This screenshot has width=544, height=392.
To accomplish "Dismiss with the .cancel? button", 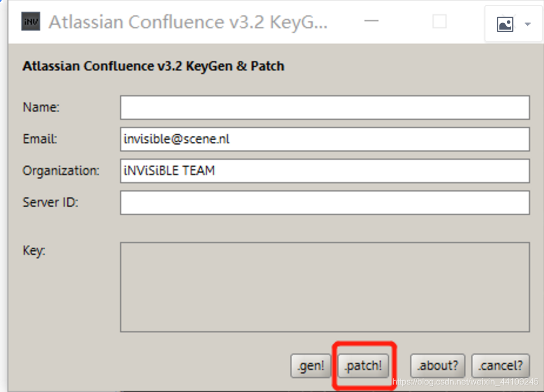I will [501, 366].
